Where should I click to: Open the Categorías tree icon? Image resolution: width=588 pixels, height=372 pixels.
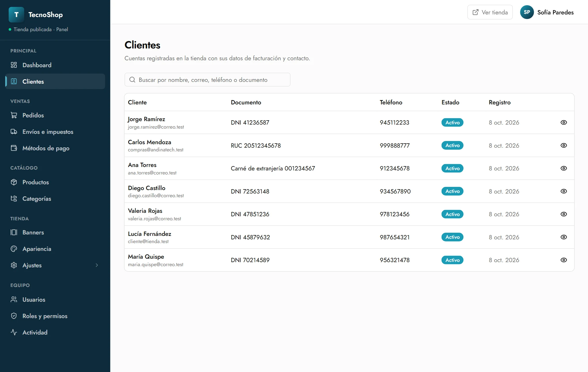click(14, 198)
